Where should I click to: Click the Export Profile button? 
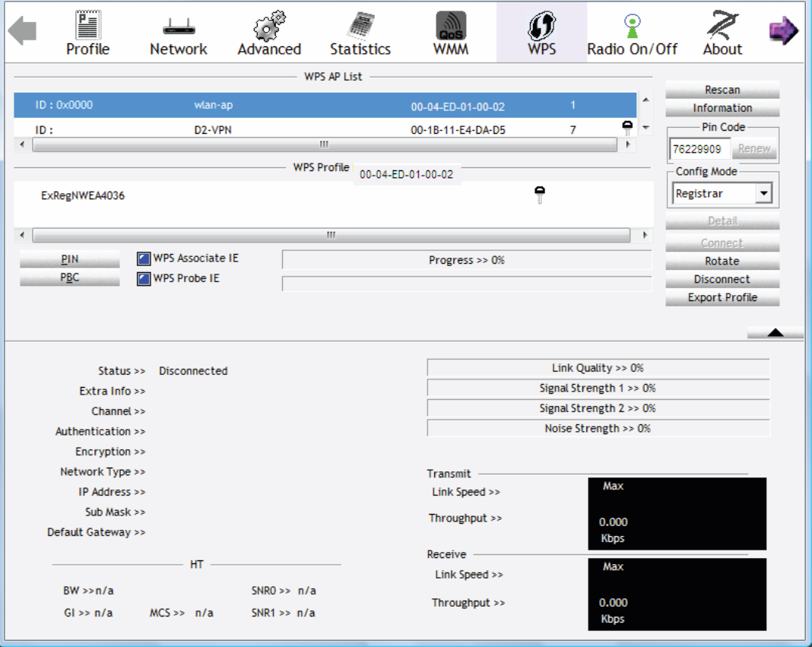pos(722,297)
